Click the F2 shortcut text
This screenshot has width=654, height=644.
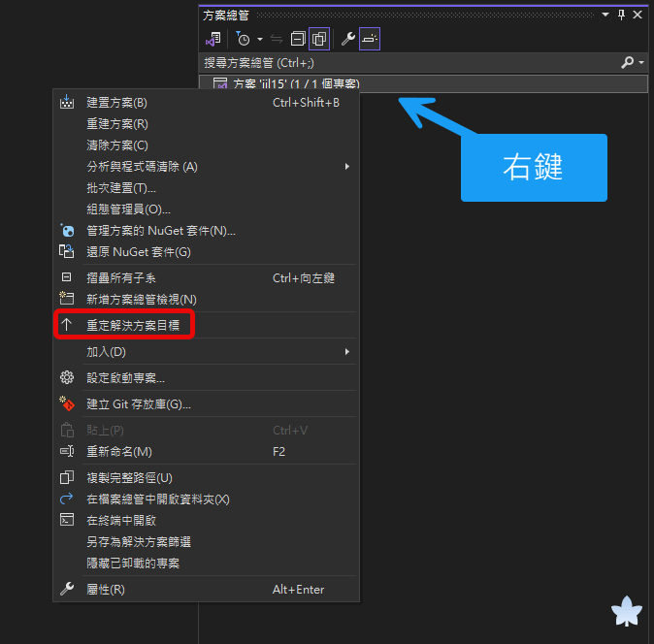[278, 451]
